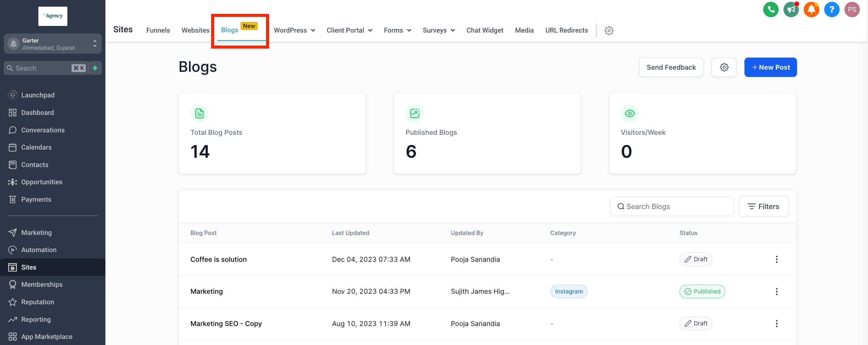
Task: Expand the Client Portal dropdown
Action: (349, 30)
